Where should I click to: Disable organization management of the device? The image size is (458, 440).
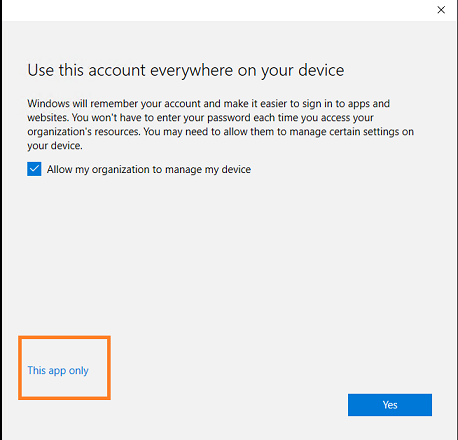pyautogui.click(x=34, y=169)
